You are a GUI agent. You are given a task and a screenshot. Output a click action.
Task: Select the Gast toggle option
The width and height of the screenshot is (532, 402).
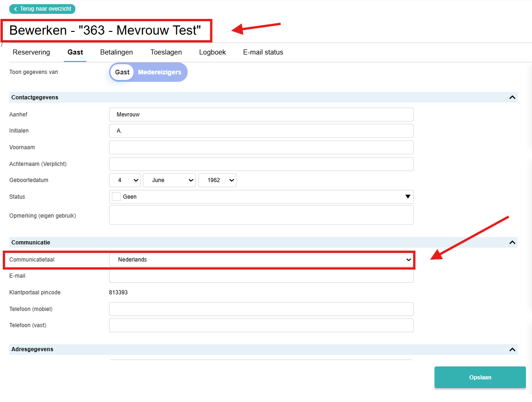[122, 72]
